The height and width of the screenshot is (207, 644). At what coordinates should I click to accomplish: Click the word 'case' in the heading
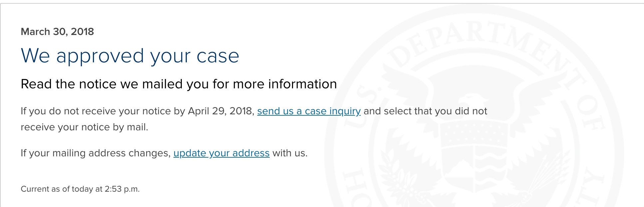[218, 56]
